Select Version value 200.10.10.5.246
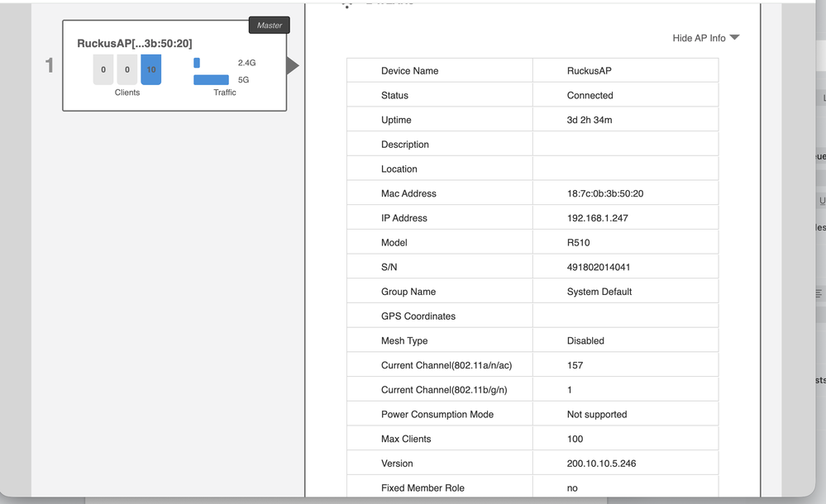 point(602,464)
